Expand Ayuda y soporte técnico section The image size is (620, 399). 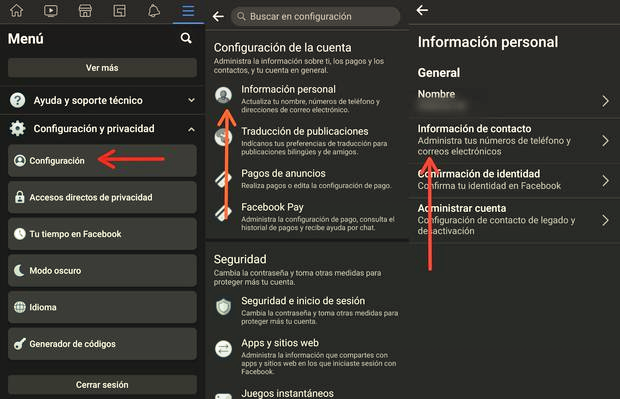point(102,100)
